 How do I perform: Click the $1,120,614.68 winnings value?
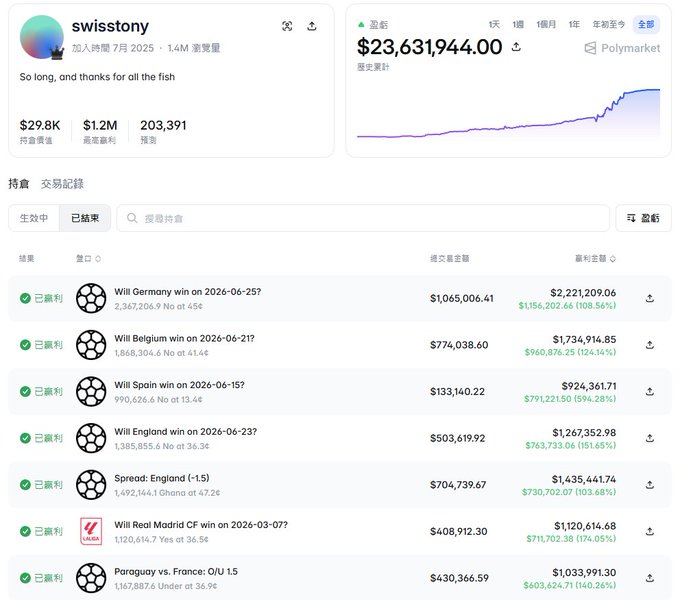coord(585,526)
